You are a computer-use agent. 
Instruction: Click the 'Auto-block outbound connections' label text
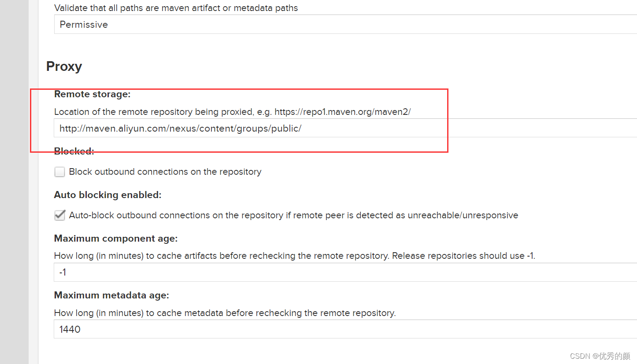[293, 215]
